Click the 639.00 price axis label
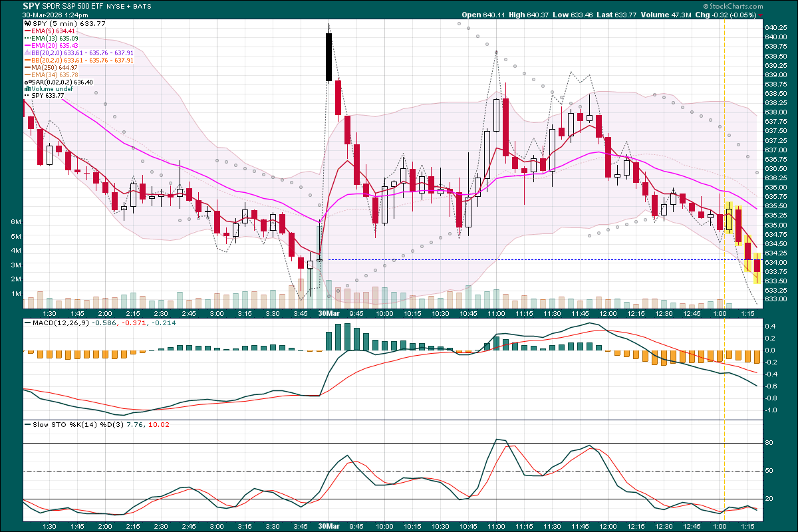 777,74
